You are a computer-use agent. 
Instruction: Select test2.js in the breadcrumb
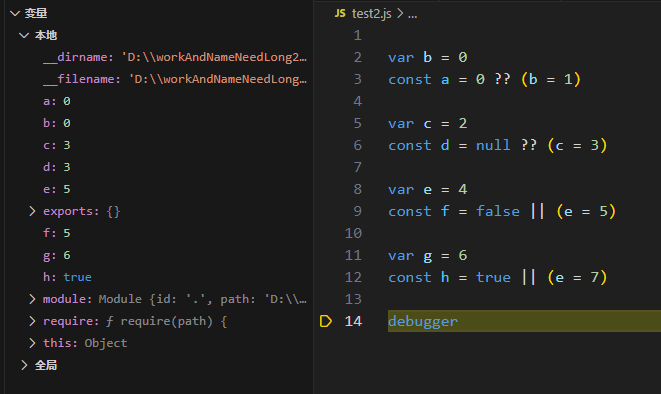371,13
